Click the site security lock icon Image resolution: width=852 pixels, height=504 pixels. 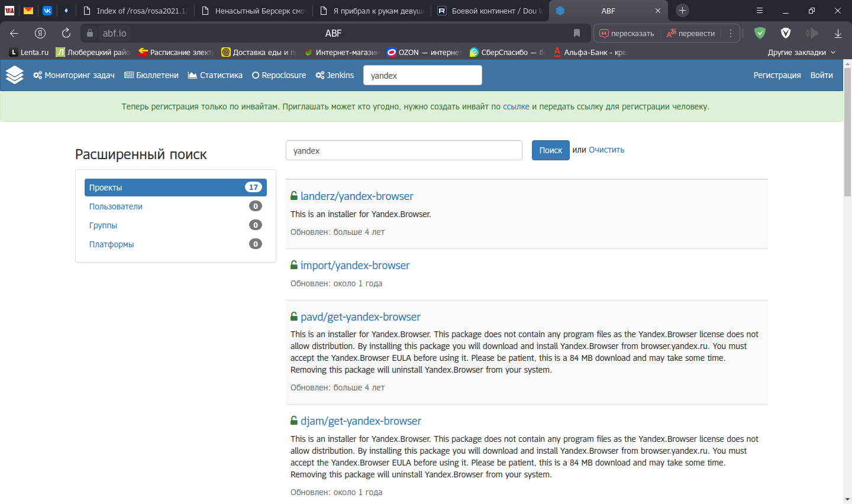point(90,33)
